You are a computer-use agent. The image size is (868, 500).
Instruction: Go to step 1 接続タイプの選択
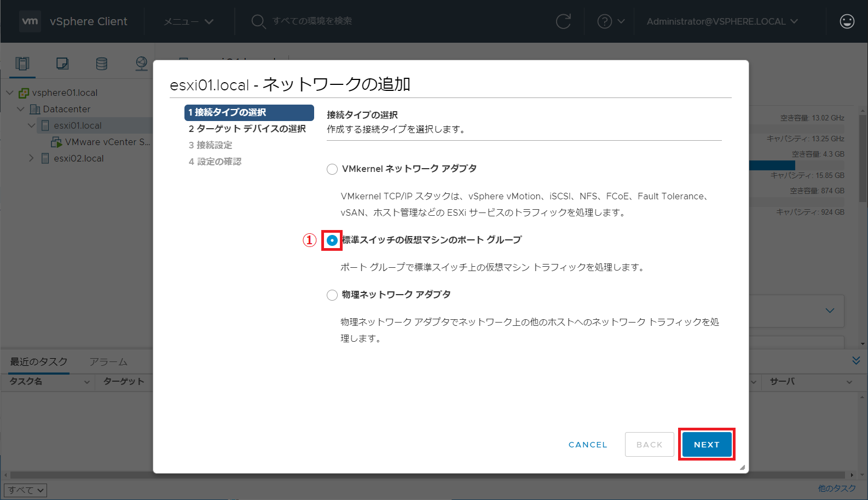point(249,112)
